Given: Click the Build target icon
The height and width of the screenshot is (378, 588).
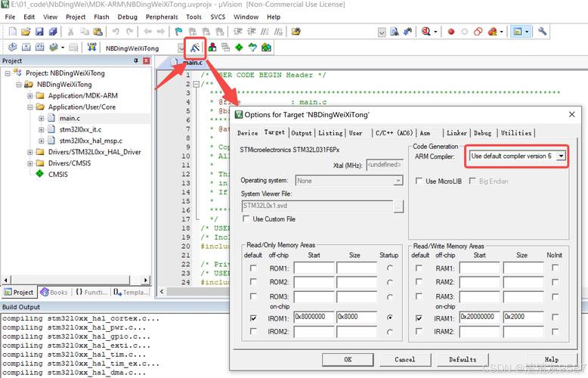Looking at the screenshot, I should point(26,47).
